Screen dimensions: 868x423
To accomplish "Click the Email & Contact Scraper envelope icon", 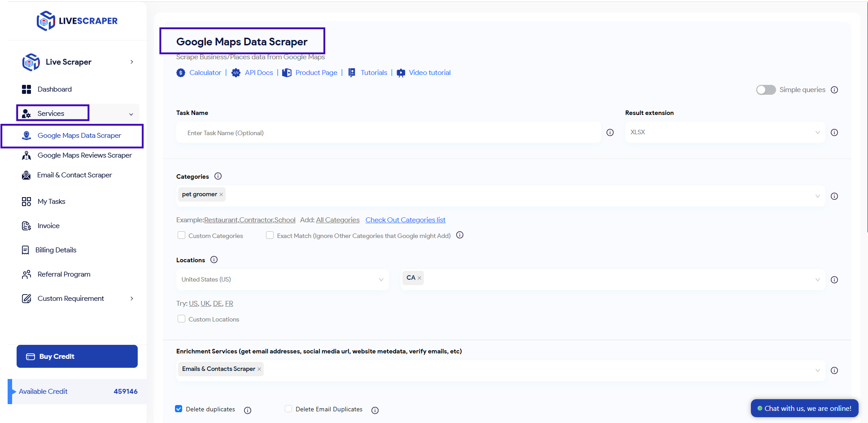I will 26,175.
